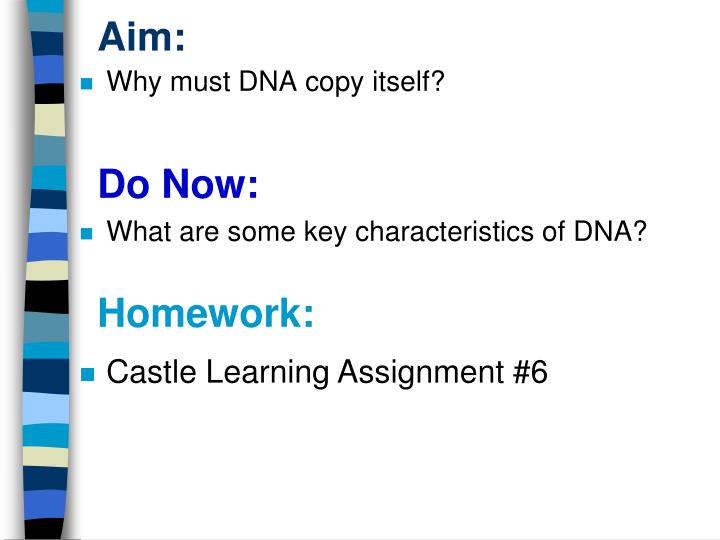Select the word "What" under Do Now
Image resolution: width=720 pixels, height=540 pixels.
[x=132, y=232]
